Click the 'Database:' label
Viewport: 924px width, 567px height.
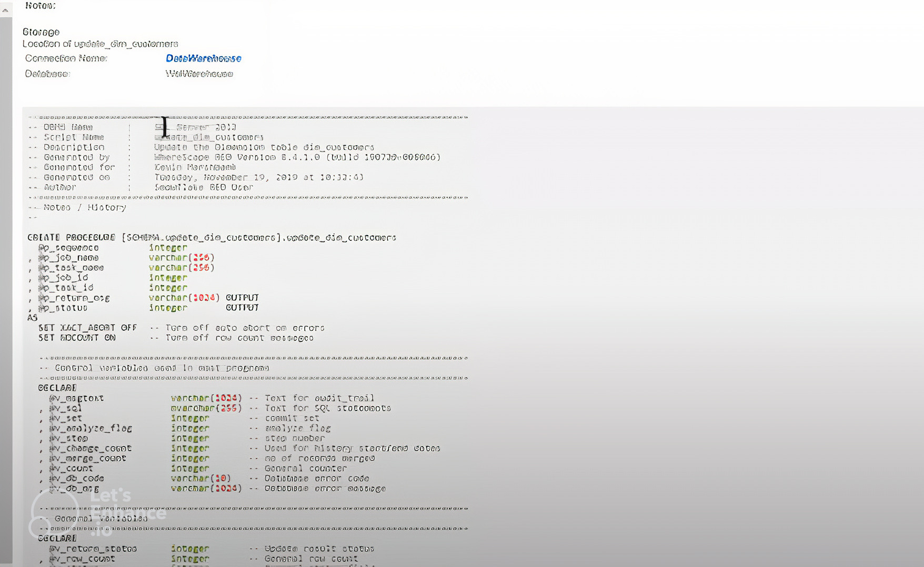[x=47, y=74]
